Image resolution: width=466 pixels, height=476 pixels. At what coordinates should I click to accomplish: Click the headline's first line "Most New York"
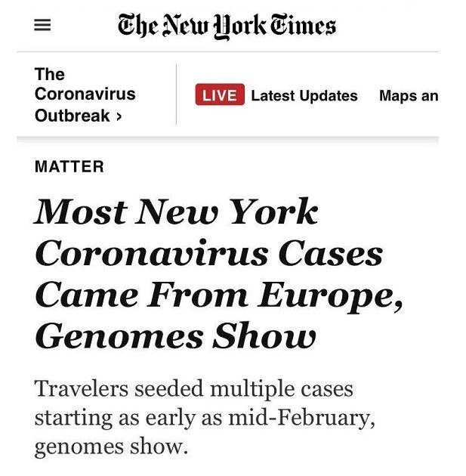click(176, 212)
